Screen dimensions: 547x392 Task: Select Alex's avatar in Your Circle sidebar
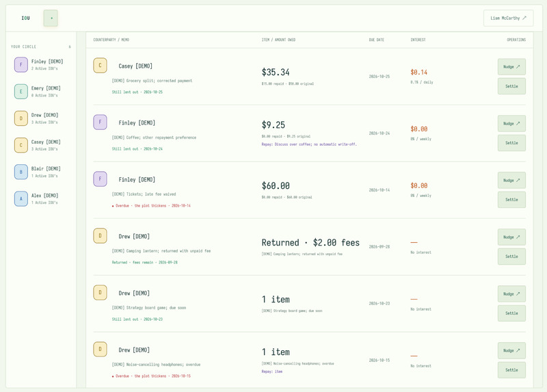[x=21, y=198]
